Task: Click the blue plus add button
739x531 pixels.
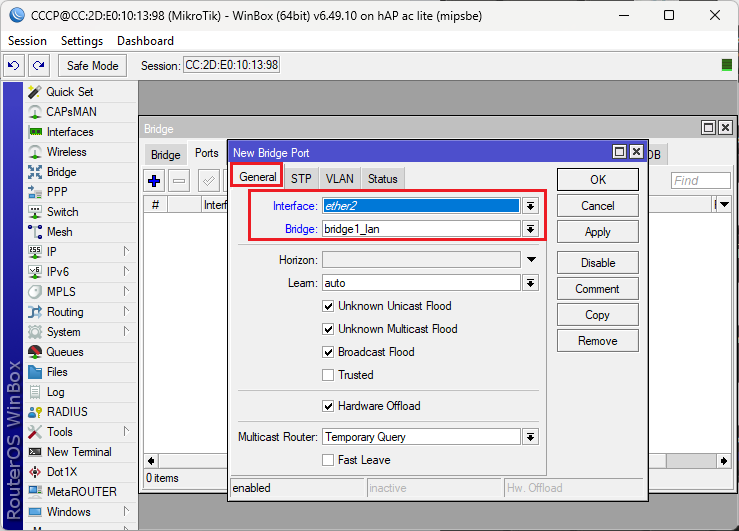Action: click(154, 181)
